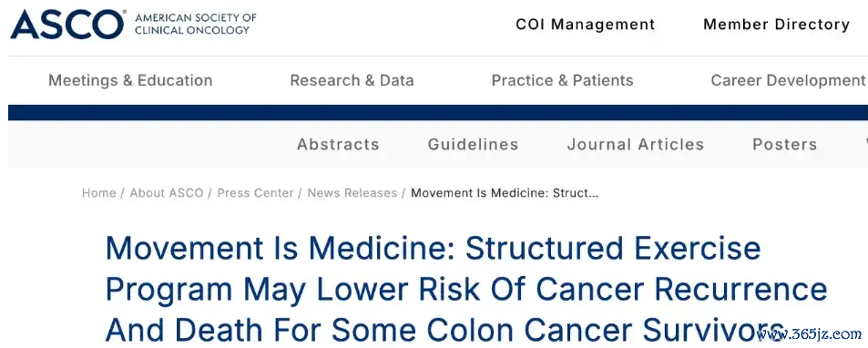The width and height of the screenshot is (868, 348).
Task: Open the Meetings & Education menu
Action: click(130, 80)
